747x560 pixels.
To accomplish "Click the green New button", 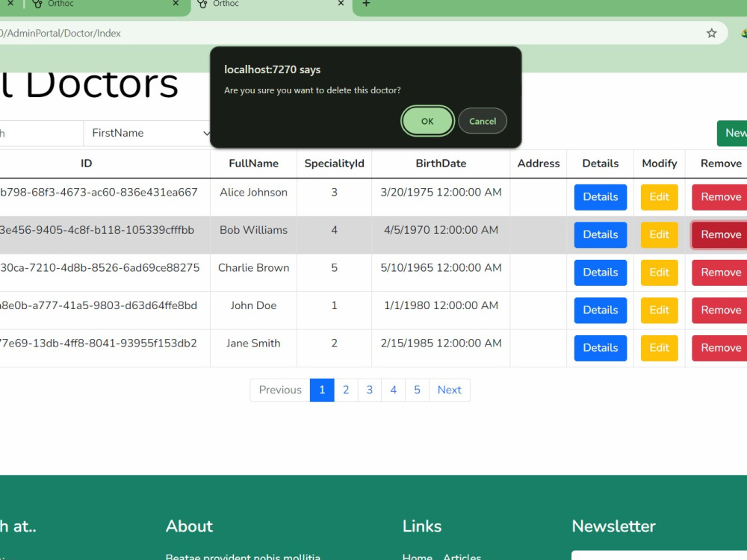I will 732,133.
